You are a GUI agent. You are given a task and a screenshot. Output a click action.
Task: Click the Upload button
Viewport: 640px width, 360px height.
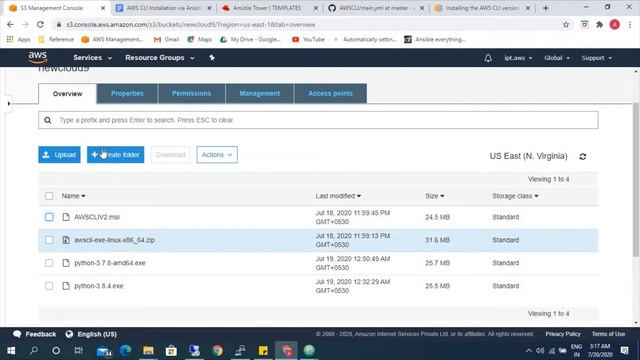[59, 155]
